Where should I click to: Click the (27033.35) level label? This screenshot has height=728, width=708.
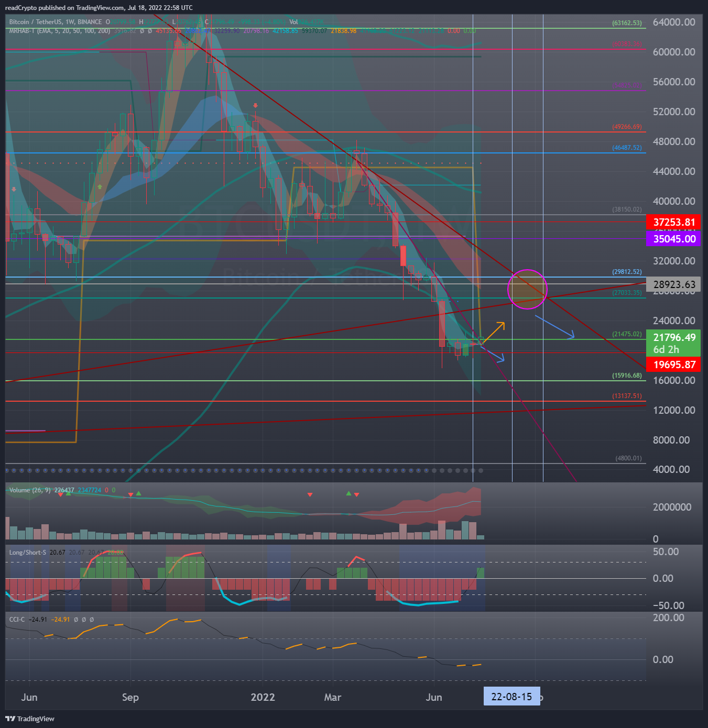tap(627, 293)
